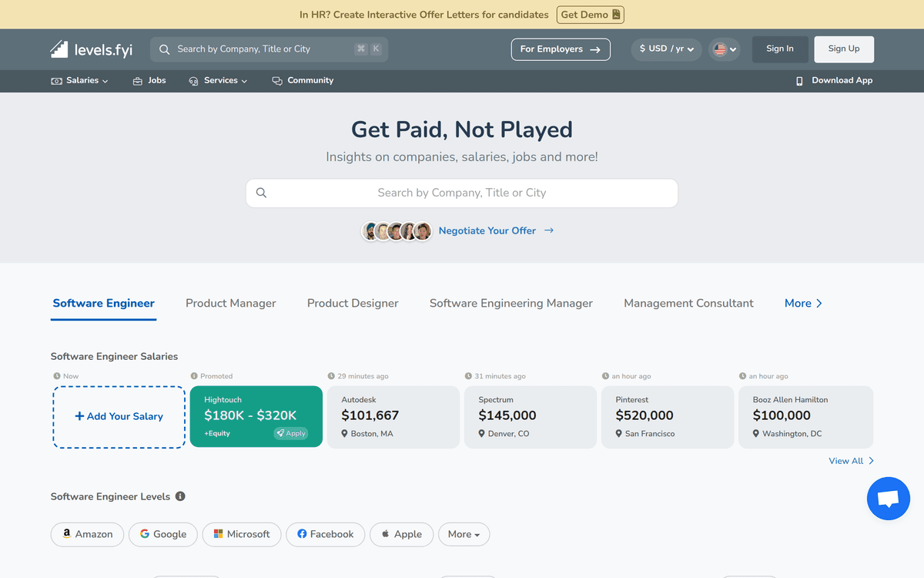Click the main hero search field
This screenshot has height=578, width=924.
[x=462, y=193]
